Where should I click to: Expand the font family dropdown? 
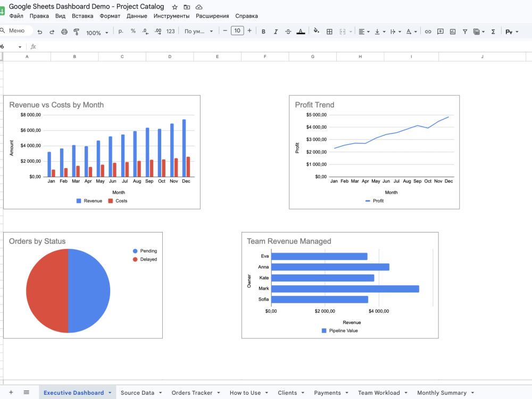tap(199, 31)
